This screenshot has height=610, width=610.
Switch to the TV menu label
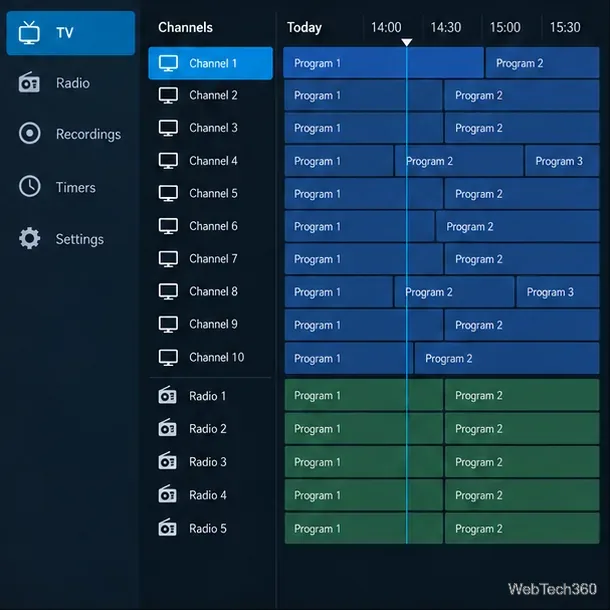coord(65,33)
